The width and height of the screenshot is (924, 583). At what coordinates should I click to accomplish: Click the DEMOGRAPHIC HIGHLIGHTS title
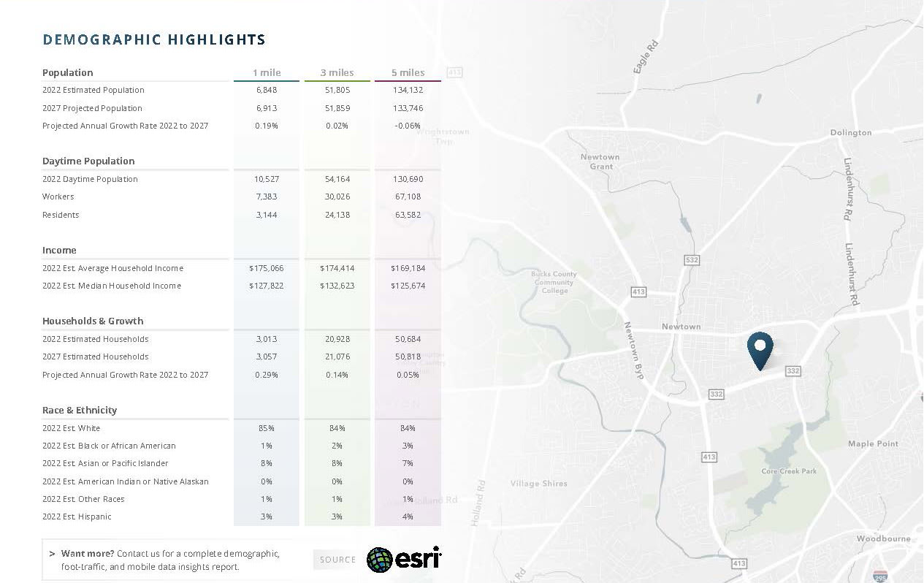coord(154,39)
